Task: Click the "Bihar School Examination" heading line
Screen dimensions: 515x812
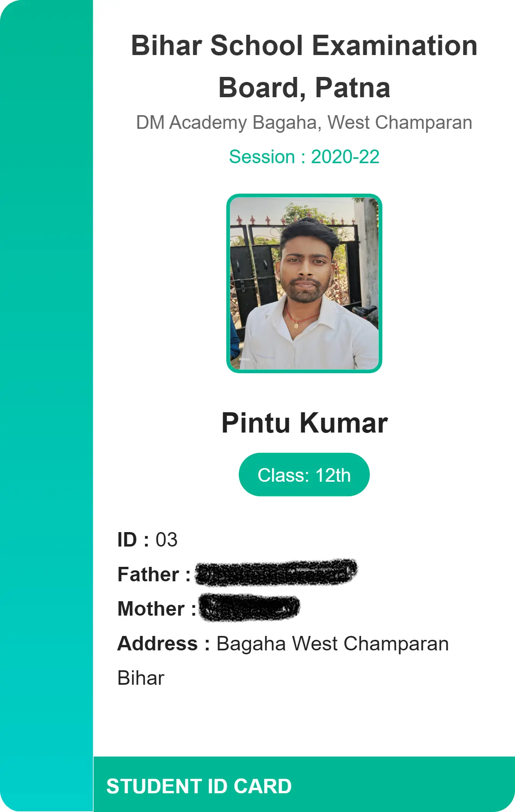Action: tap(304, 45)
